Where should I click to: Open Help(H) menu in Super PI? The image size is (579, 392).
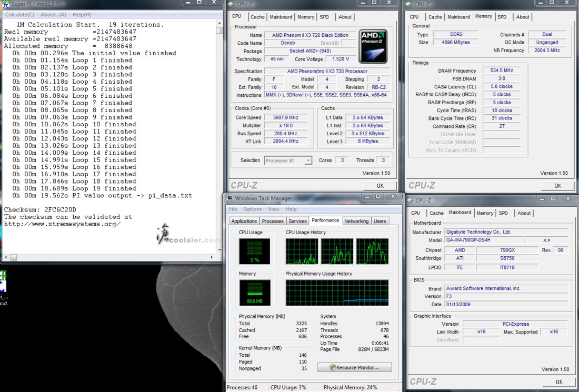(x=82, y=14)
